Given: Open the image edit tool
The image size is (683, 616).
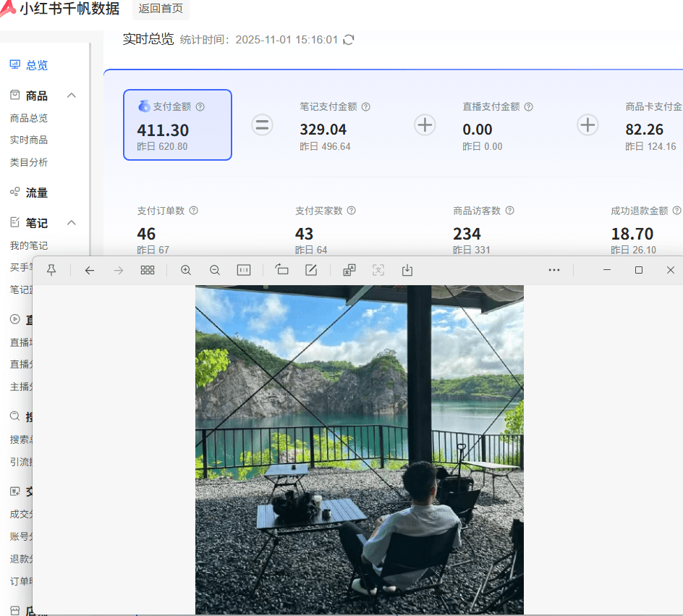Looking at the screenshot, I should (x=310, y=269).
